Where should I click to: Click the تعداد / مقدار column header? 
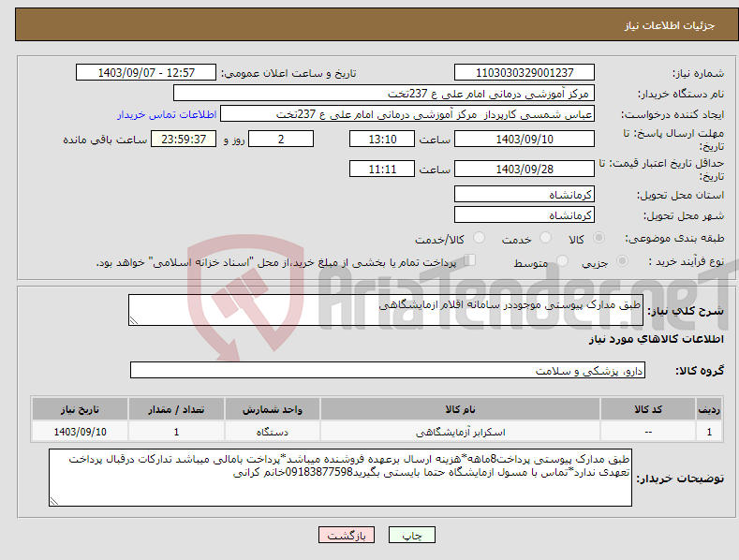pos(176,409)
